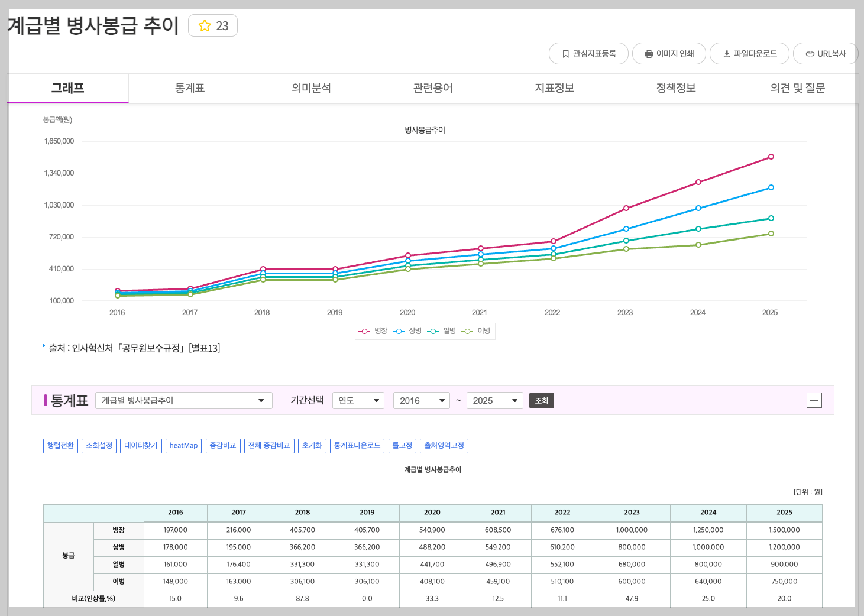Click the 행렬전환 transpose button

[x=60, y=446]
